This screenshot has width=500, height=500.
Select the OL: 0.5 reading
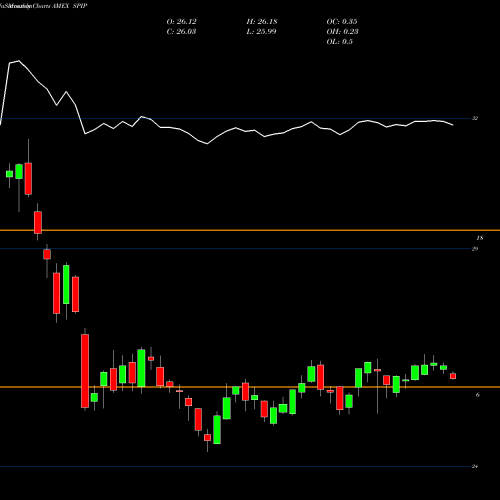[x=339, y=42]
